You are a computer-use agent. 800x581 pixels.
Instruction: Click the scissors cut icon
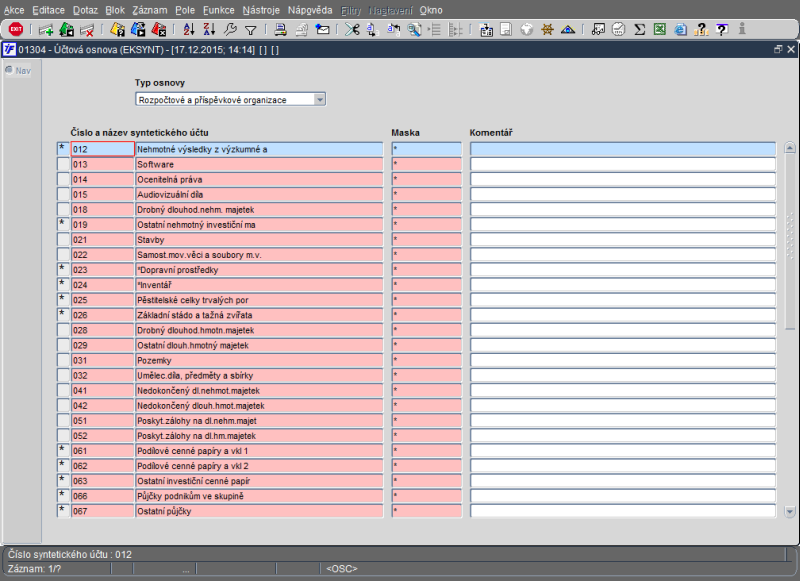(x=352, y=30)
